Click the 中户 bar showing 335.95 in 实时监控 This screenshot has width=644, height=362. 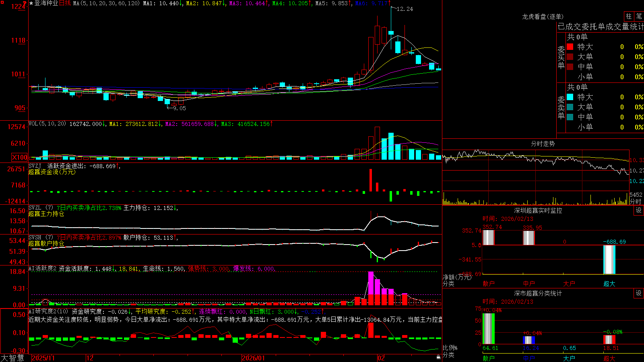tap(529, 238)
